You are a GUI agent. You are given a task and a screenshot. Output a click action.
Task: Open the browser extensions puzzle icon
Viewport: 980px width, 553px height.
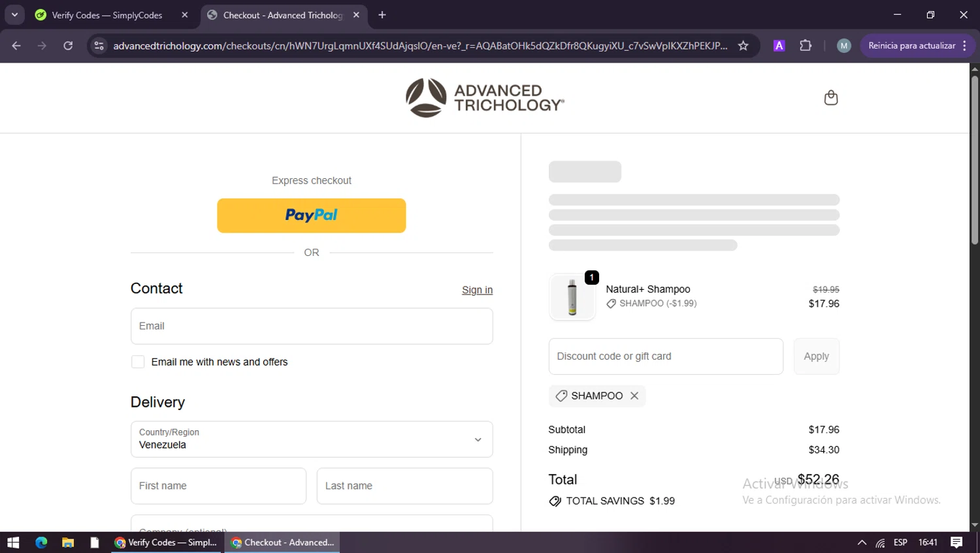[x=806, y=46]
